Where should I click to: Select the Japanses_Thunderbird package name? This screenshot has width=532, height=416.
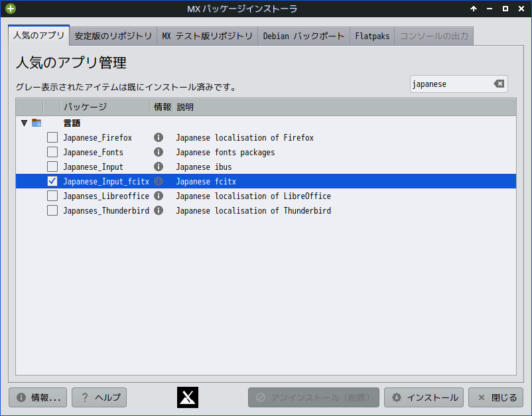click(x=106, y=211)
